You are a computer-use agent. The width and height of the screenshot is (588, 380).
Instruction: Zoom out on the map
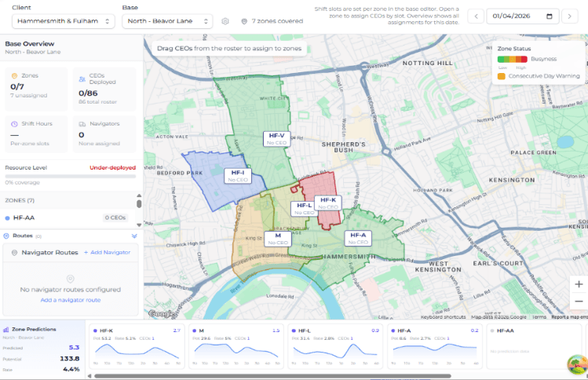point(579,301)
